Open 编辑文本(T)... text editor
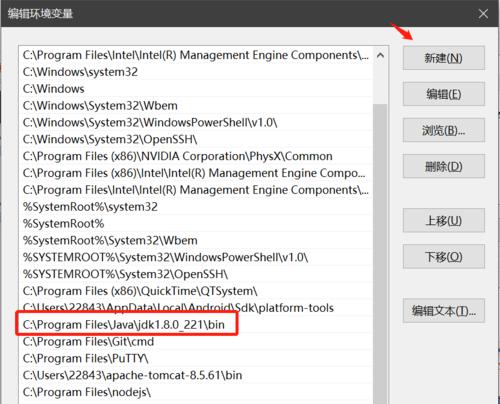500x404 pixels. (x=444, y=311)
